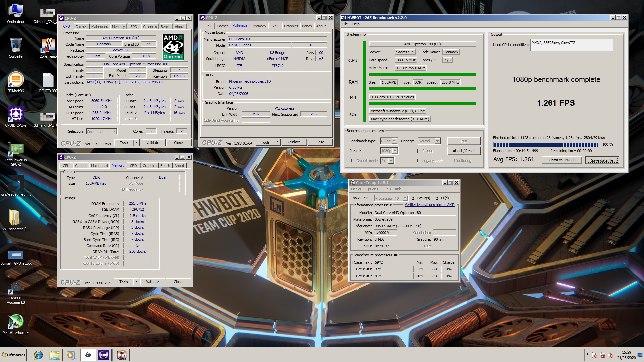Image resolution: width=644 pixels, height=362 pixels.
Task: Open the Benchmark type 64-bit dropdown
Action: (x=394, y=141)
